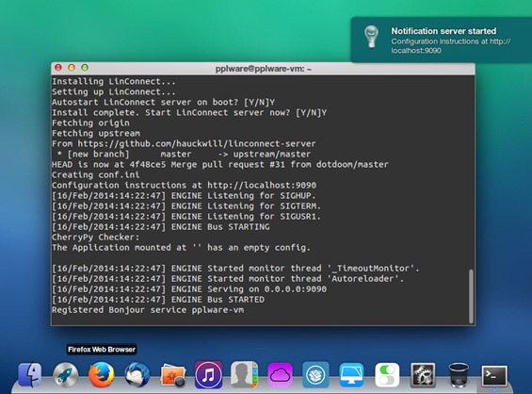Image resolution: width=532 pixels, height=394 pixels.
Task: Open Finder from the dock
Action: click(x=30, y=375)
